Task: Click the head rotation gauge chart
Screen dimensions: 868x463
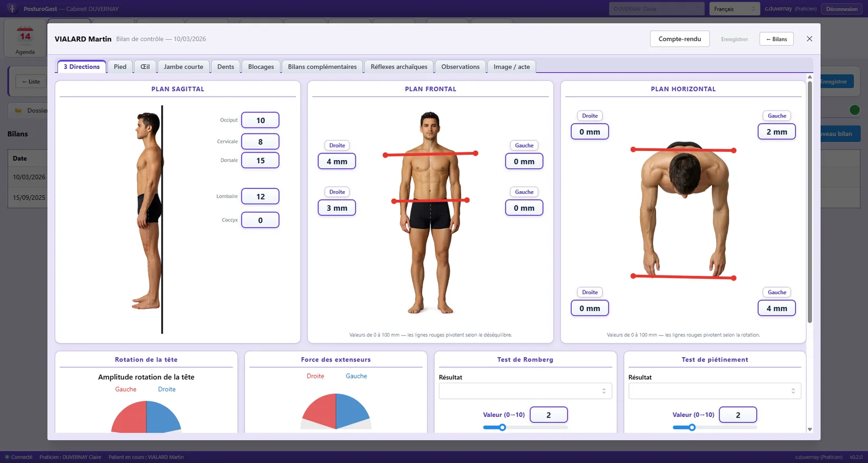Action: pos(146,417)
